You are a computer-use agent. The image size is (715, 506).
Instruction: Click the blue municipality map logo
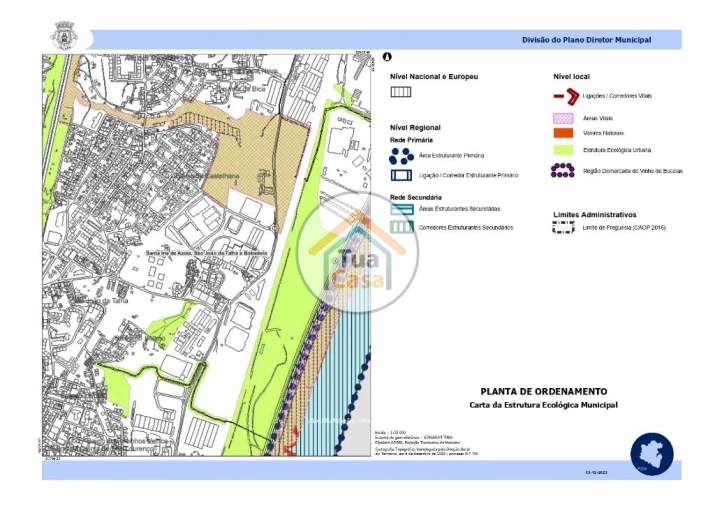[x=651, y=454]
